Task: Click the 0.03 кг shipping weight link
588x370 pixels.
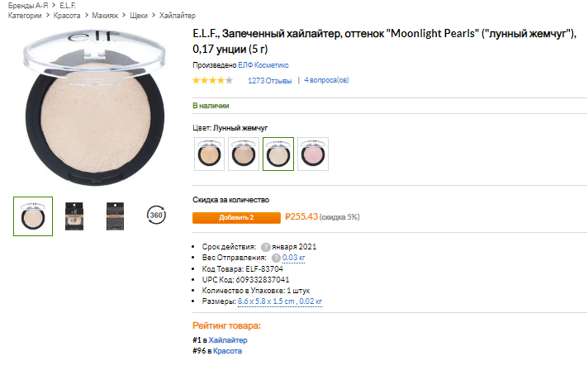Action: [x=294, y=258]
